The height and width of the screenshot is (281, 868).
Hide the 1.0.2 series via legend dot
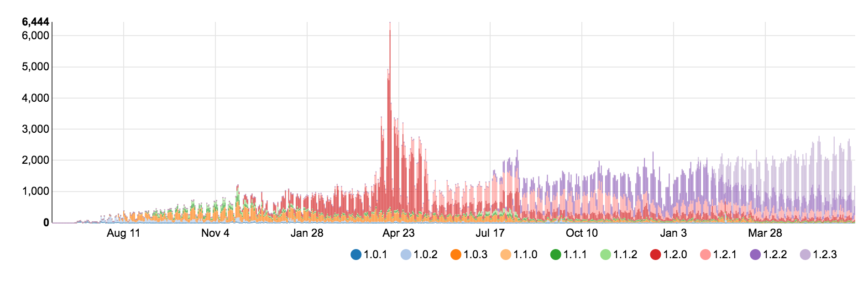[x=406, y=255]
